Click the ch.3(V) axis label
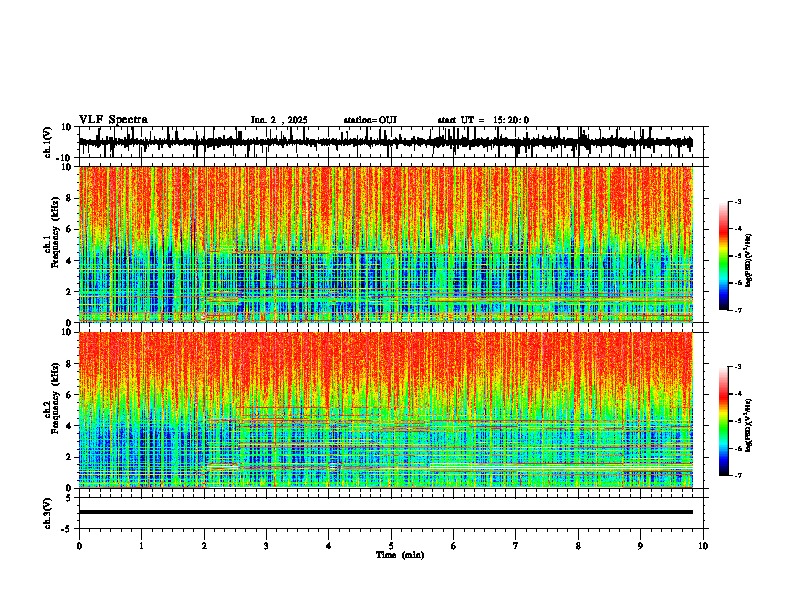Screen dimensions: 792x612 (x=48, y=513)
